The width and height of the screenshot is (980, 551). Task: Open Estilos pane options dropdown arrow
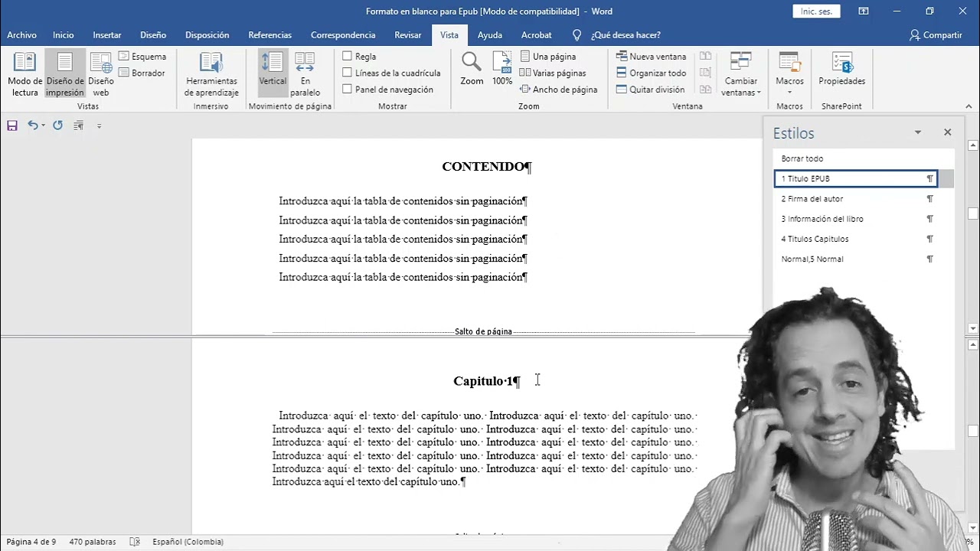918,132
